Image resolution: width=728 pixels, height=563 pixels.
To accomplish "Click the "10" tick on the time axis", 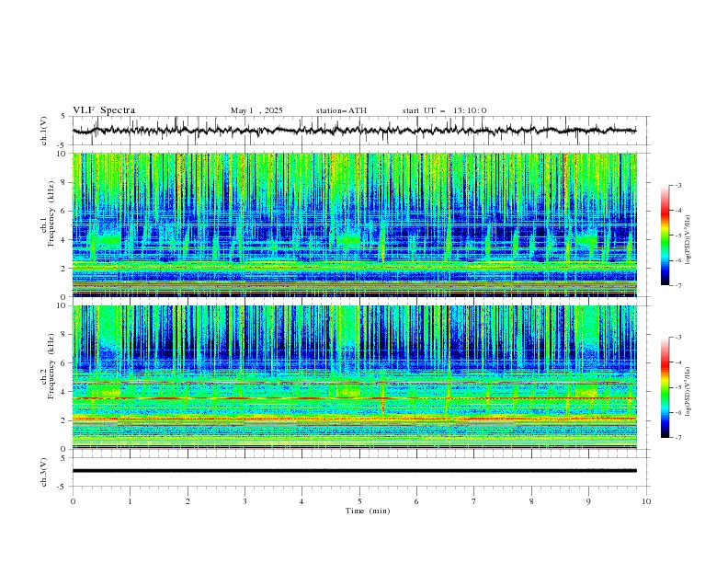I will click(x=646, y=501).
